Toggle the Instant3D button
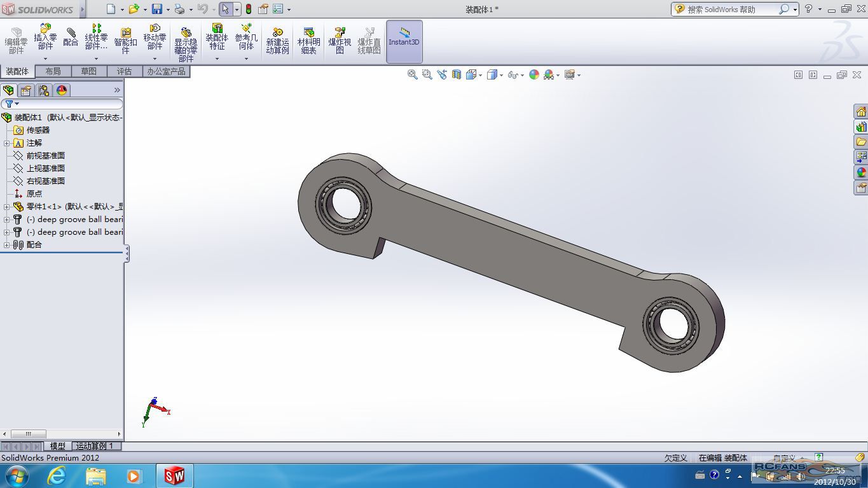Image resolution: width=868 pixels, height=488 pixels. coord(404,41)
